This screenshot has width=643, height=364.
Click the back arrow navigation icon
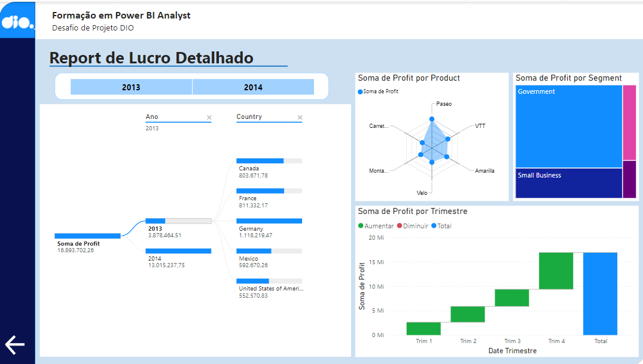click(x=14, y=344)
